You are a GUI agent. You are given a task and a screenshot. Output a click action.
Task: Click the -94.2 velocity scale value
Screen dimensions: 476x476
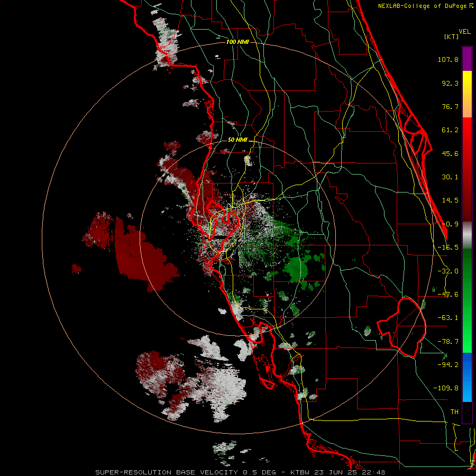pyautogui.click(x=448, y=365)
